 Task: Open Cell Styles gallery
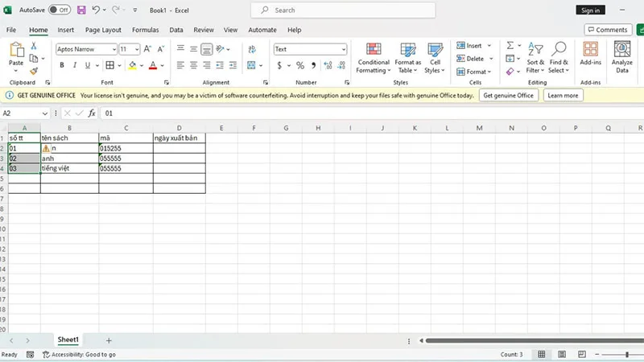[435, 58]
